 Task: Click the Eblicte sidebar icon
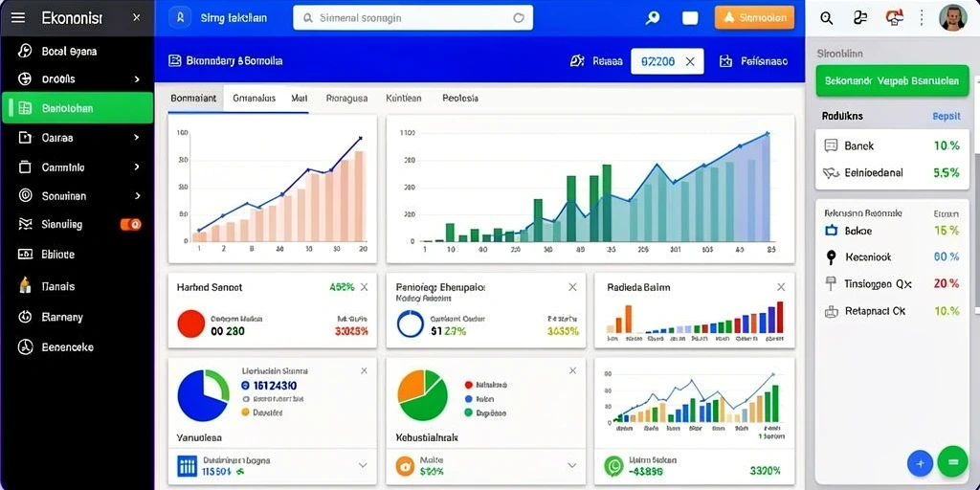tap(25, 254)
